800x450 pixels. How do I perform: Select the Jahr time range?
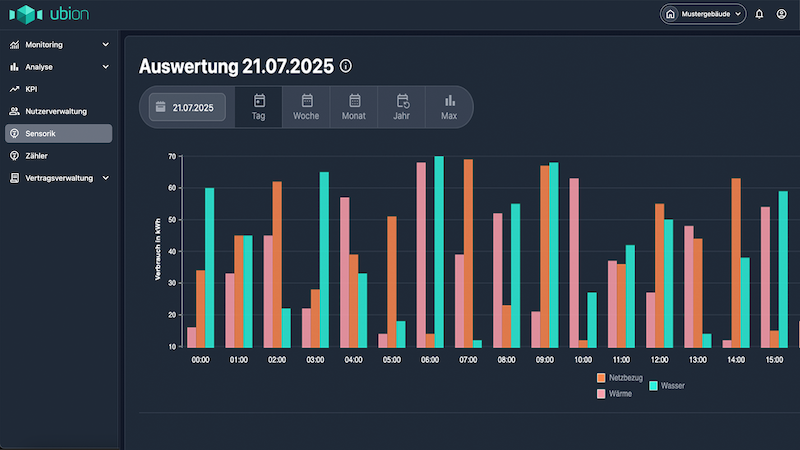402,107
